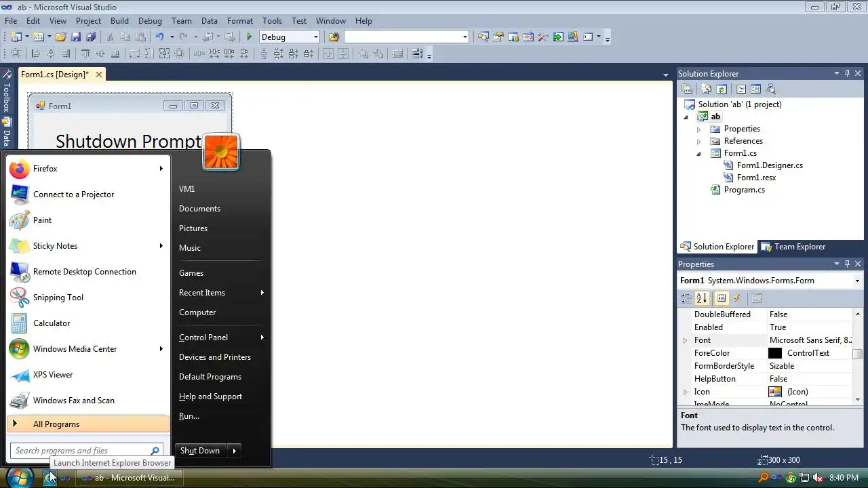Expand the Font property row
Image resolution: width=868 pixels, height=488 pixels.
tap(685, 340)
